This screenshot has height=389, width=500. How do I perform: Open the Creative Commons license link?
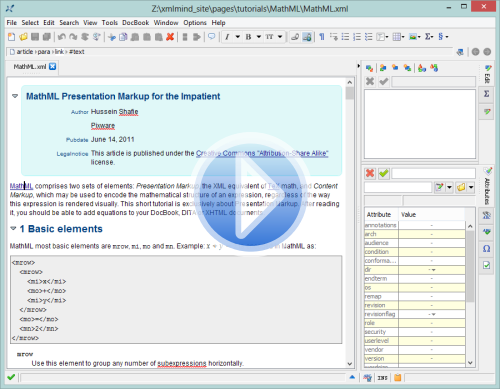pyautogui.click(x=262, y=153)
